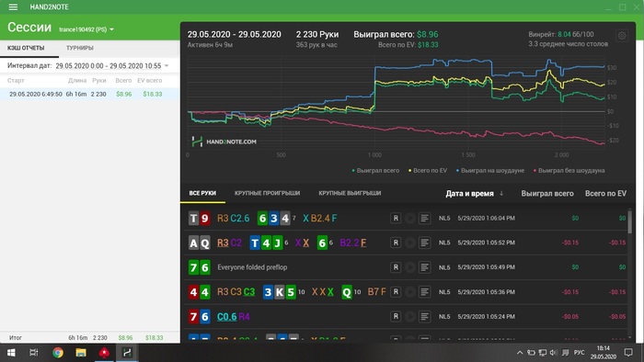Click play button in AQ hand row
The width and height of the screenshot is (644, 362).
pos(410,243)
